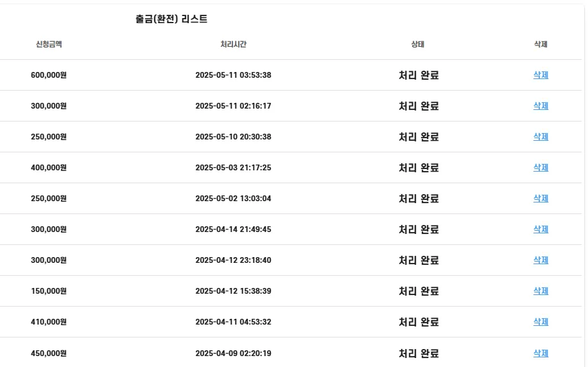Viewport: 588px width, 367px height.
Task: Click 삭제 for the 410,000원 row
Action: (540, 322)
